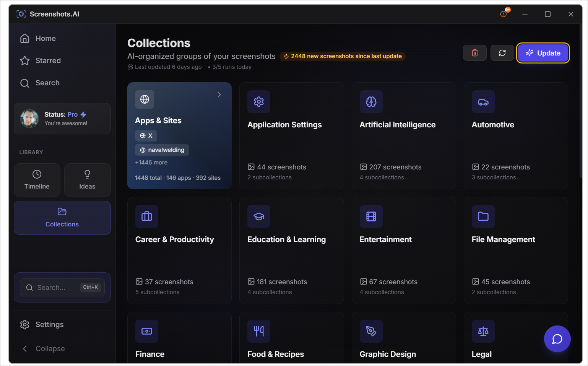
Task: Click the refresh collections icon
Action: click(502, 53)
